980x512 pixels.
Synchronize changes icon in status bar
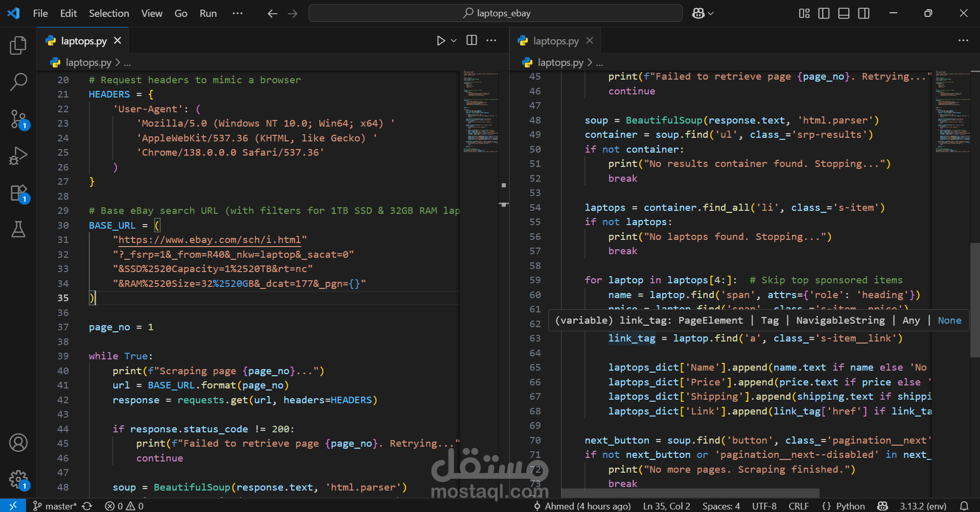87,506
